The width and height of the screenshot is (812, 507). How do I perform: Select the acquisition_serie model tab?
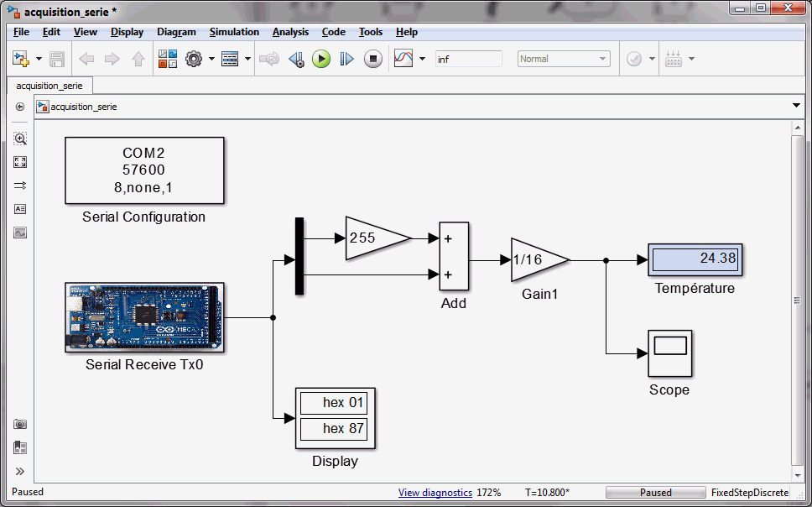coord(49,86)
